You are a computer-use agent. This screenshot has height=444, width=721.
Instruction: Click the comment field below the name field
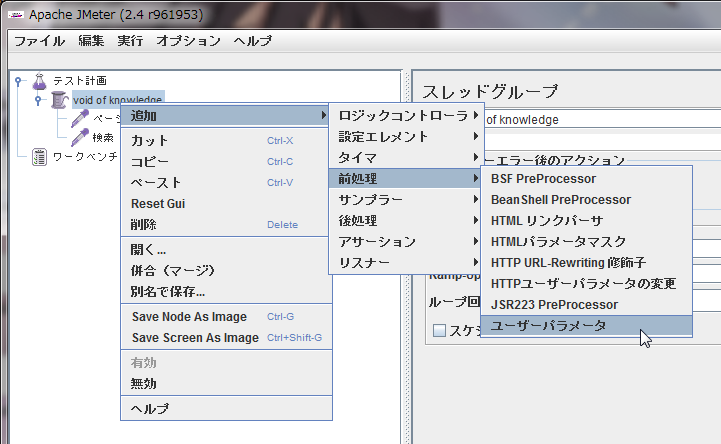tap(603, 141)
